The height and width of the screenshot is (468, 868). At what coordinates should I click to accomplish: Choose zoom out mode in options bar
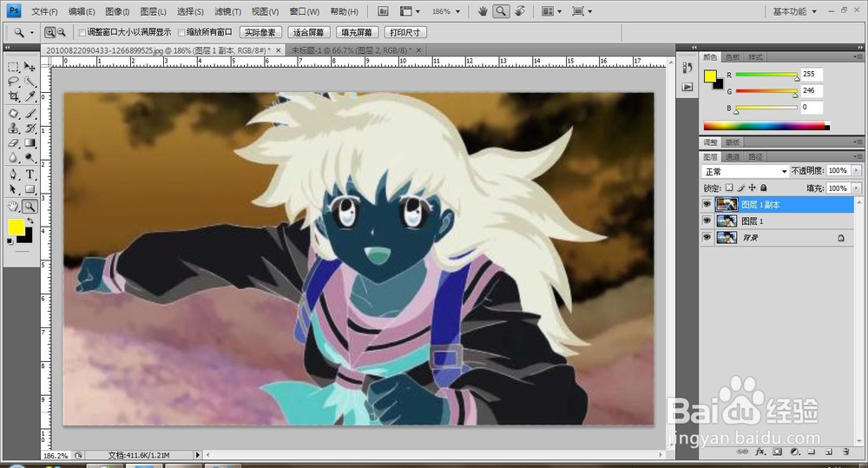(62, 33)
